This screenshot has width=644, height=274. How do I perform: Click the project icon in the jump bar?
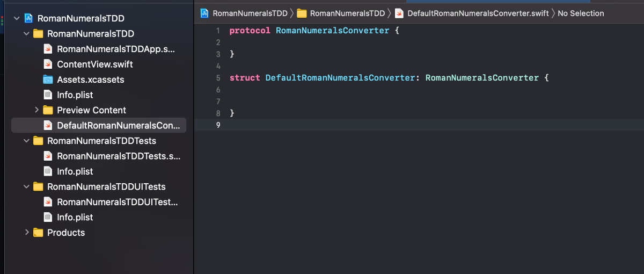click(204, 13)
